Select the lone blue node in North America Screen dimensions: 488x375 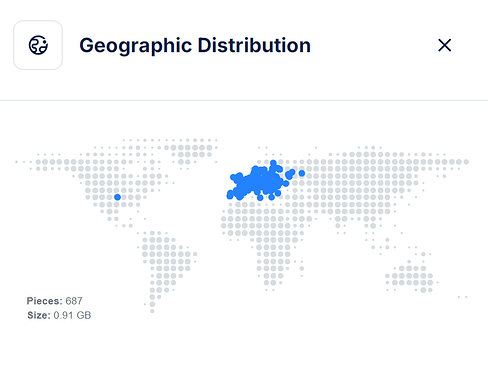coord(117,197)
